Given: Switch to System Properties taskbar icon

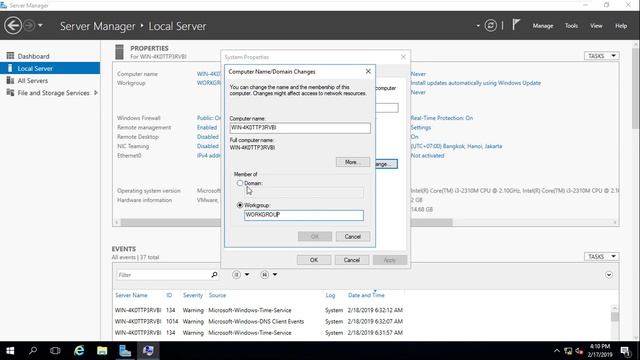Looking at the screenshot, I should [148, 351].
